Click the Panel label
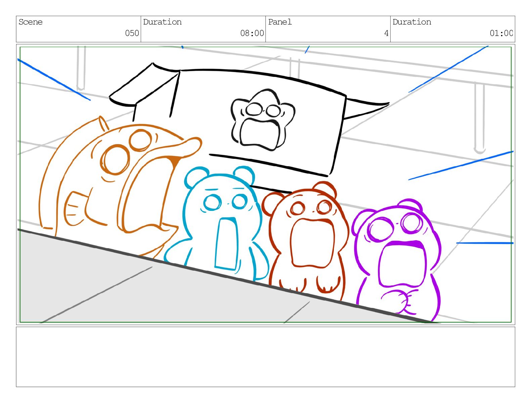Screen dimensions: 532x411 coord(280,22)
